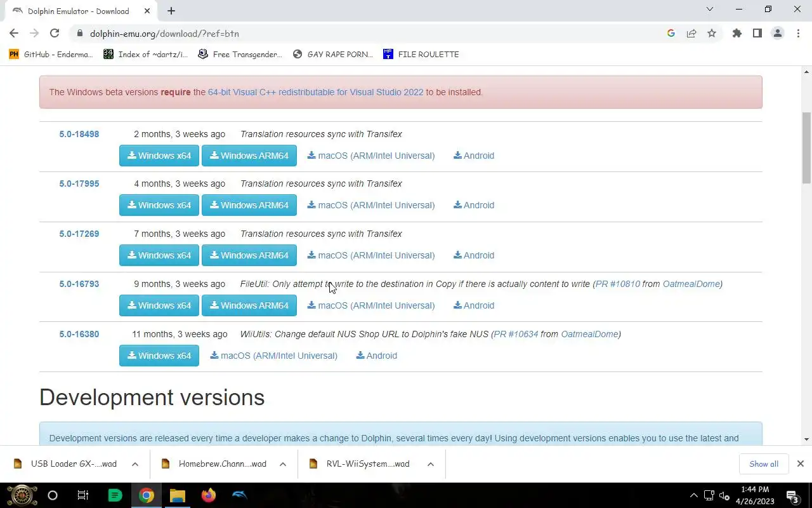The image size is (812, 508).
Task: Open the Chrome three-dot menu
Action: pyautogui.click(x=798, y=34)
